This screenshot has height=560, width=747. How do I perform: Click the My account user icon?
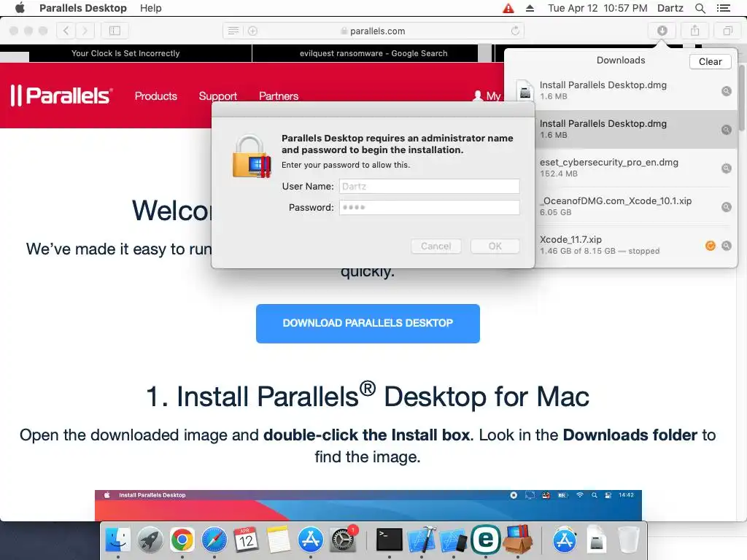[478, 96]
